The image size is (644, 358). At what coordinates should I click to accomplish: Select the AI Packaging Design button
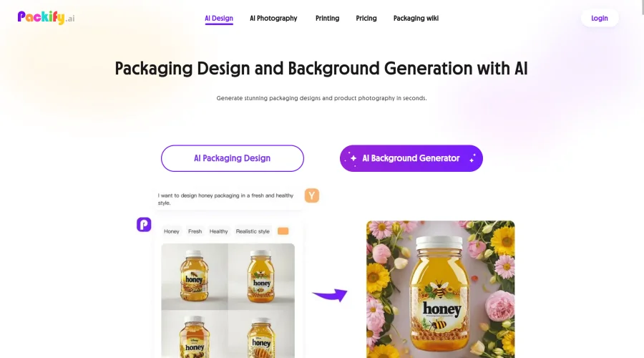click(233, 158)
